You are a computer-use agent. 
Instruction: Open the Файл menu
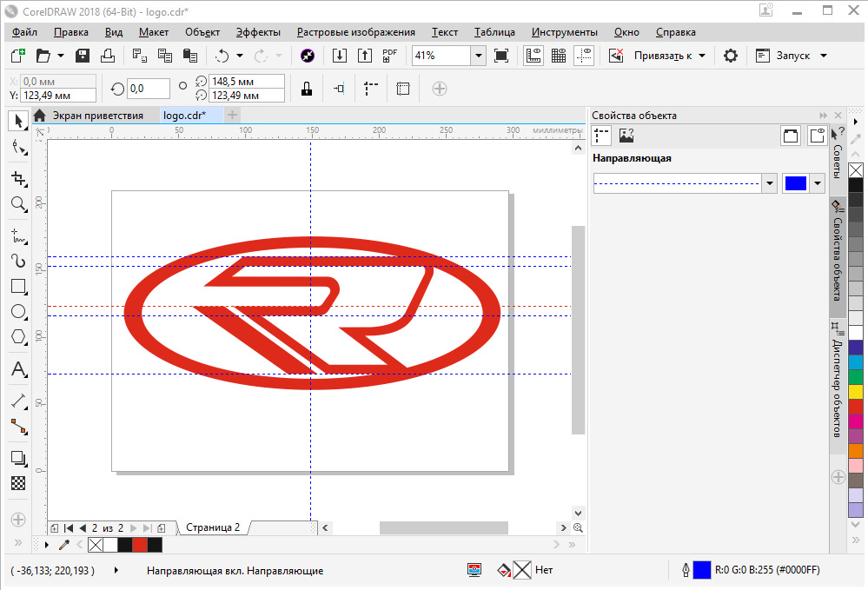pyautogui.click(x=24, y=32)
